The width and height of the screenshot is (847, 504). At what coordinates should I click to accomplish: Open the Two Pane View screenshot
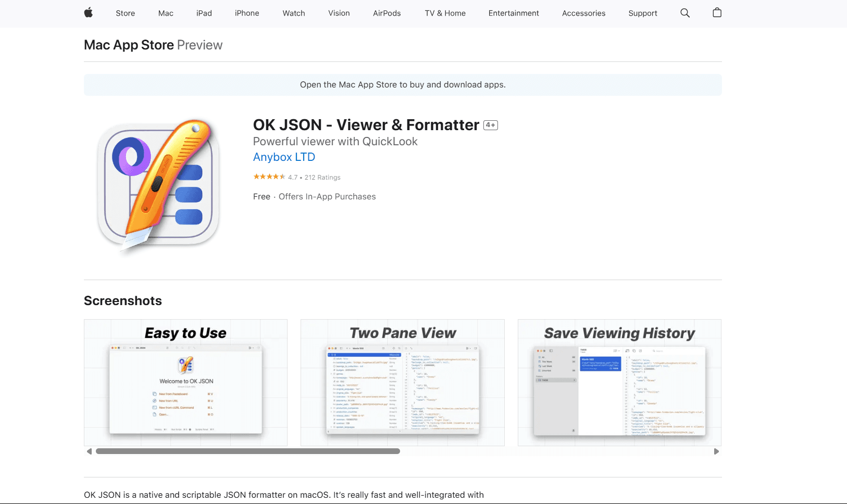pos(402,383)
